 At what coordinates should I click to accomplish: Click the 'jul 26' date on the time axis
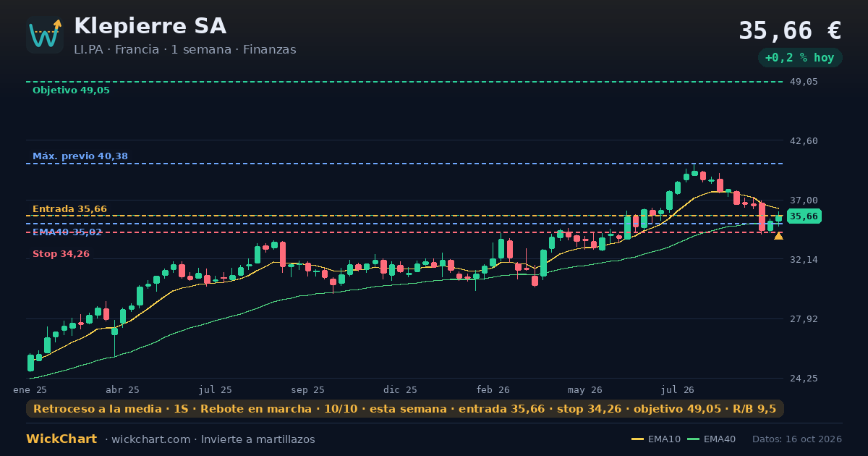(x=678, y=389)
